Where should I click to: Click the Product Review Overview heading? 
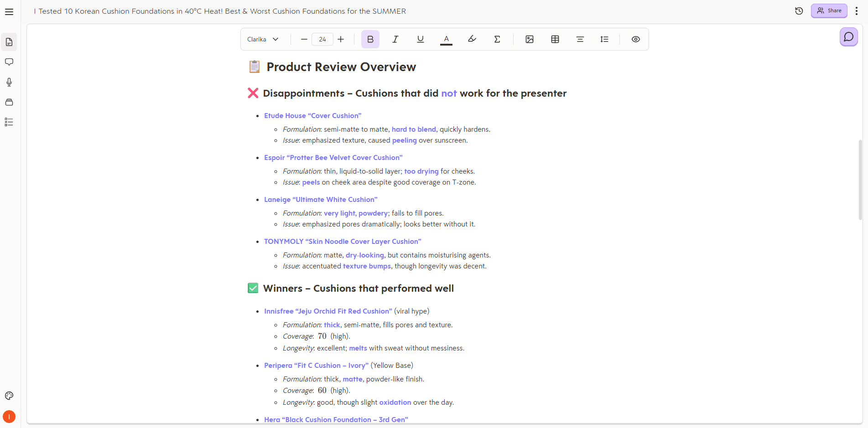pos(341,67)
